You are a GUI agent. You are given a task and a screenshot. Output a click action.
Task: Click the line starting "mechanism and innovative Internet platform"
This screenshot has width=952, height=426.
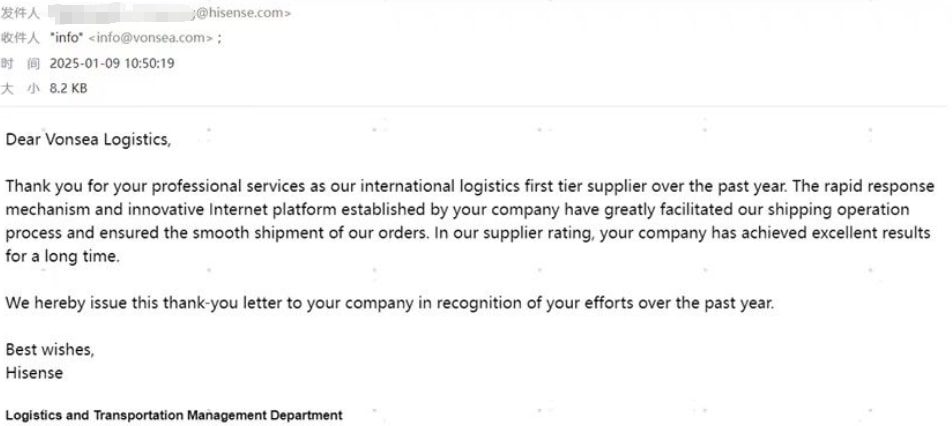pos(457,210)
